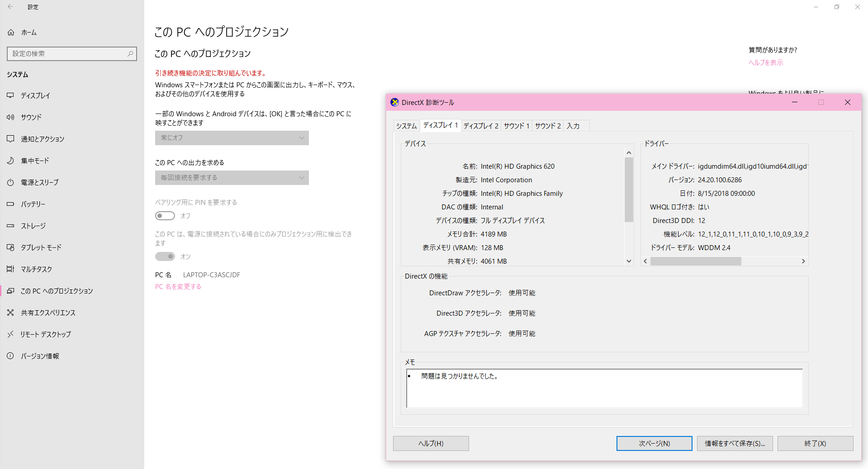Select the ディスプレイ 1 tab
The height and width of the screenshot is (469, 868).
point(441,125)
